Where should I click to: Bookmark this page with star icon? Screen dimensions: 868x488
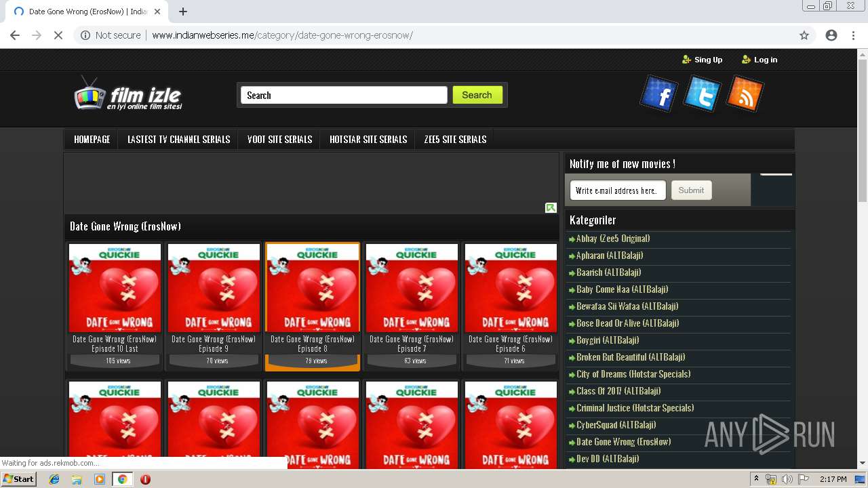pos(804,35)
